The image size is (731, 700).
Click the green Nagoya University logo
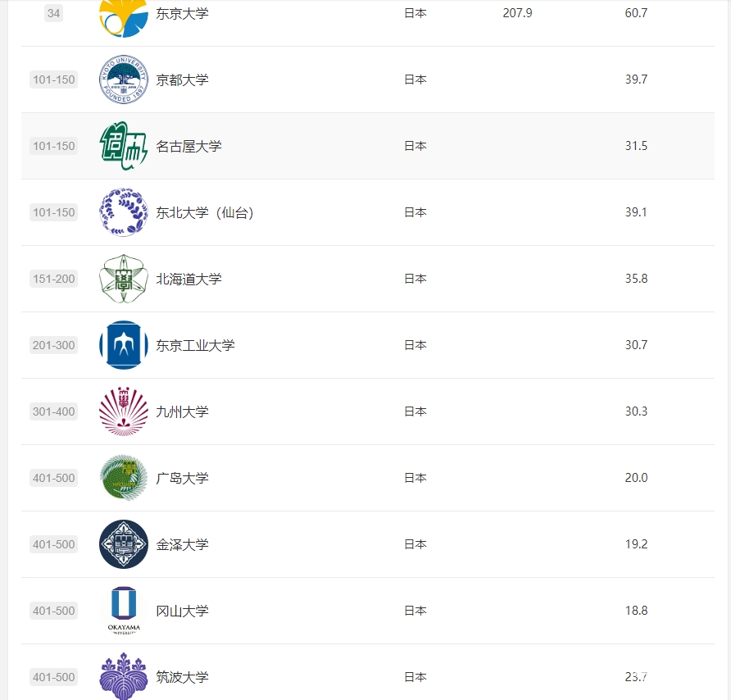[x=124, y=146]
